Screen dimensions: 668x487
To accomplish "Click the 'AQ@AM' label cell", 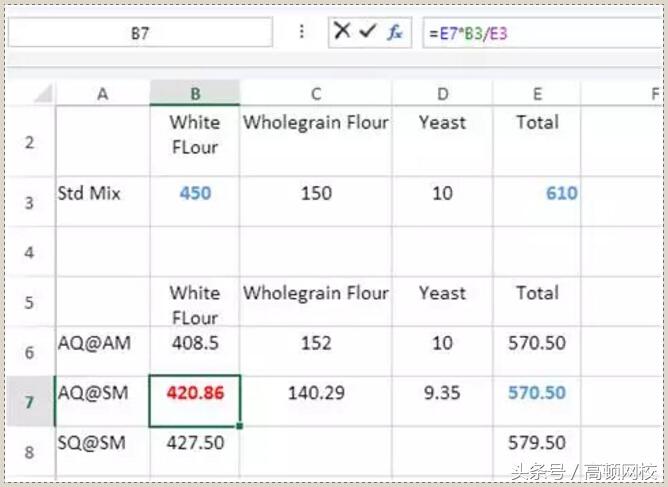I will [x=103, y=352].
